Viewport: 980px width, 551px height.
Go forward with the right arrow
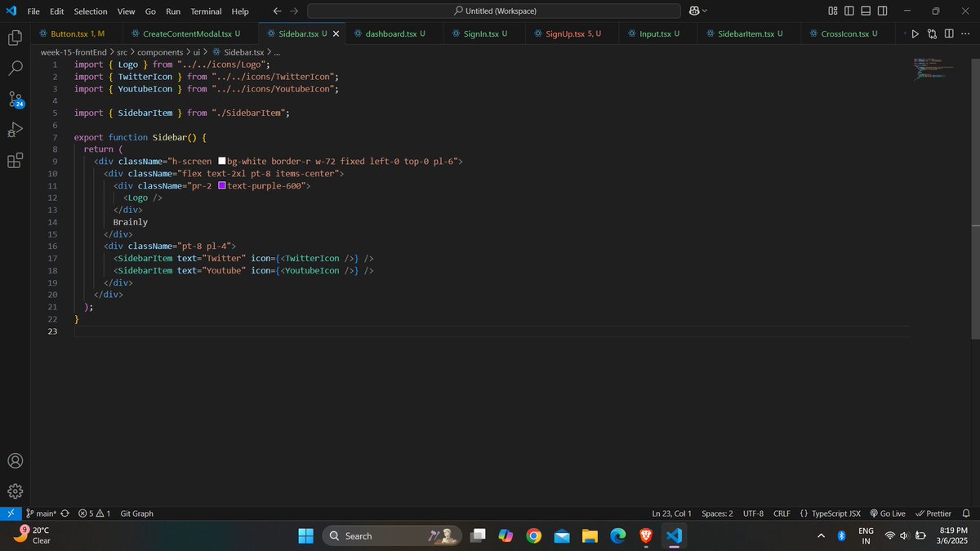click(x=294, y=11)
